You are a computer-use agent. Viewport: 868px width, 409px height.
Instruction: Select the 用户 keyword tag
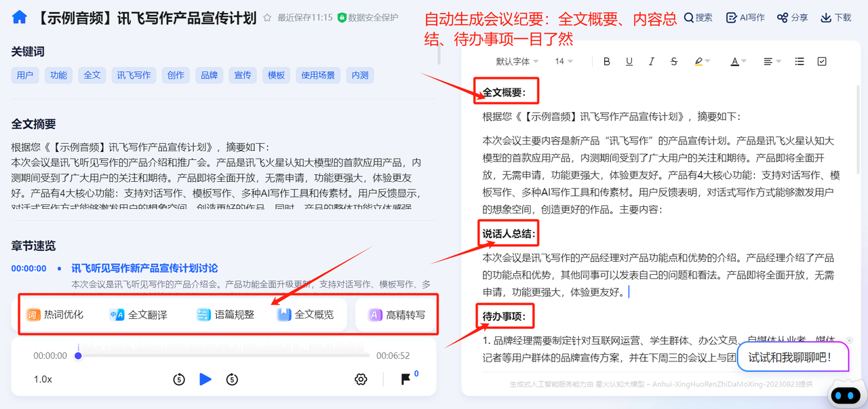click(24, 75)
